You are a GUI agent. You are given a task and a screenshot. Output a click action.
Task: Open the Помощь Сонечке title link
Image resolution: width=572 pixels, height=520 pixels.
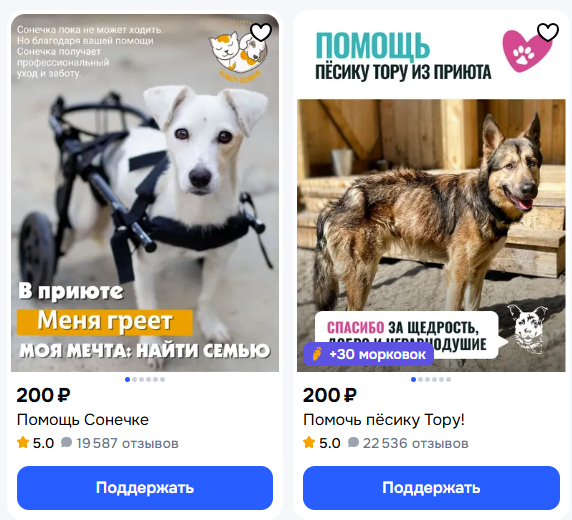click(83, 420)
